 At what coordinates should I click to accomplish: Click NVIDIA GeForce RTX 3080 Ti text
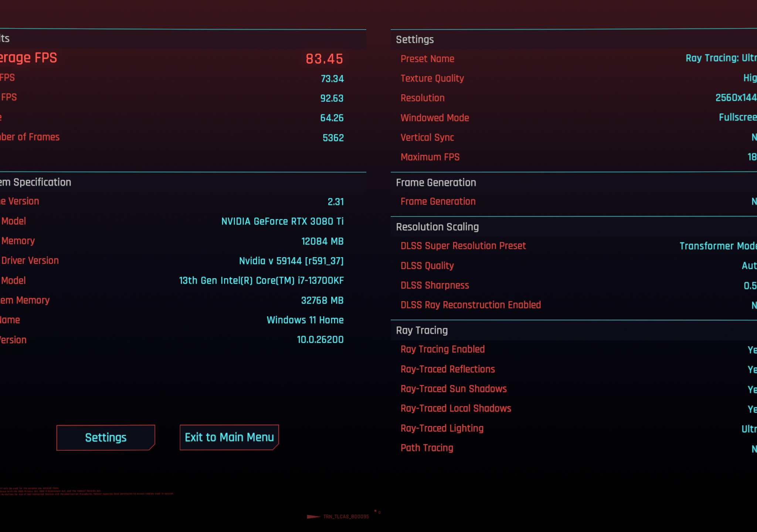(x=282, y=221)
